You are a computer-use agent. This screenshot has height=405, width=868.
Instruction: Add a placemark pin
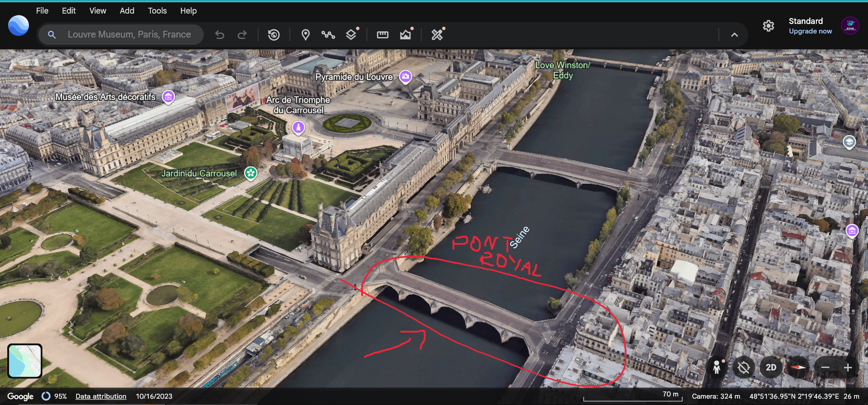click(x=306, y=35)
